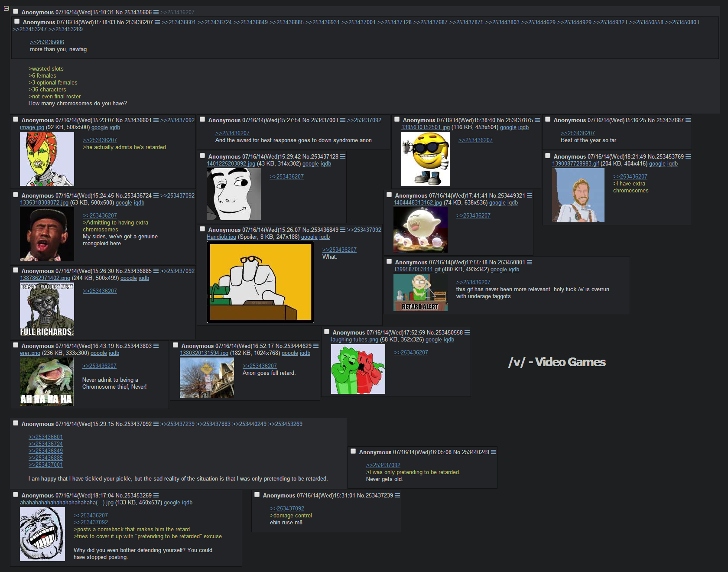The image size is (728, 572).
Task: Open post menu icon for No.253437001
Action: [x=343, y=120]
